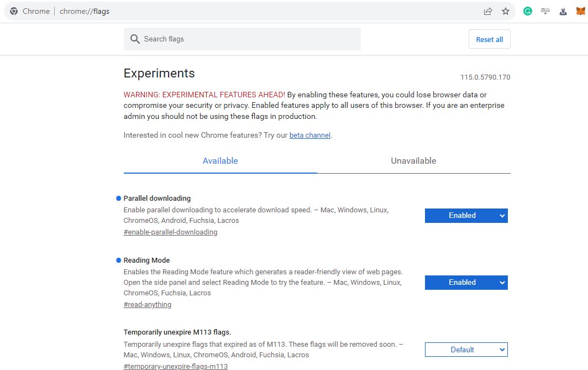This screenshot has height=370, width=588.
Task: Open the #read-anything anchor link
Action: click(x=148, y=304)
